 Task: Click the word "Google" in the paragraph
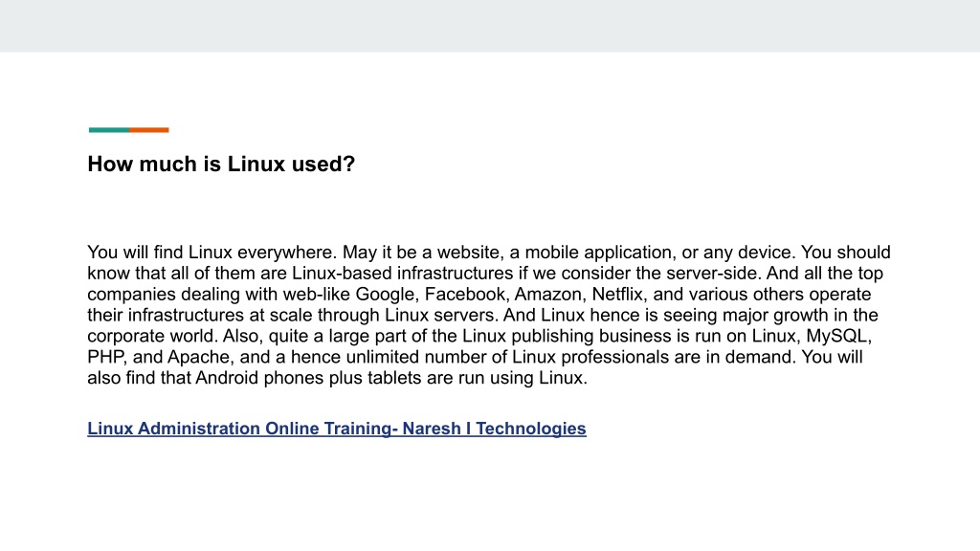pos(386,295)
